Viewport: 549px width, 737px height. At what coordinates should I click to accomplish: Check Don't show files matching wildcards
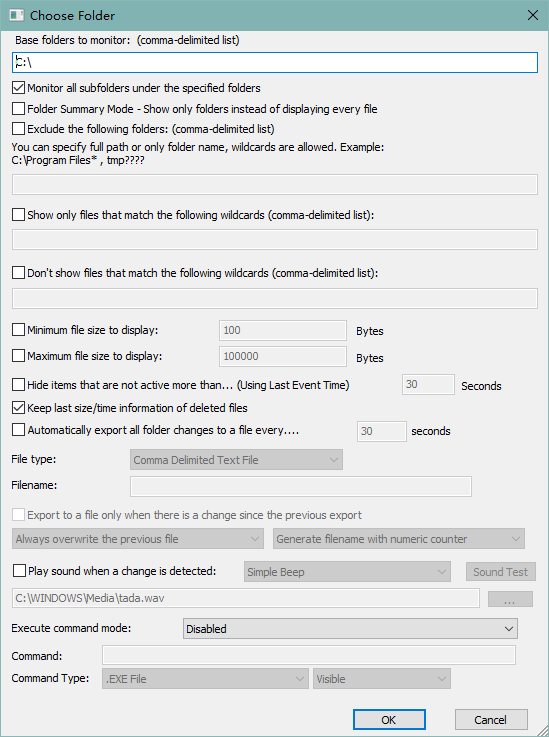click(x=18, y=273)
